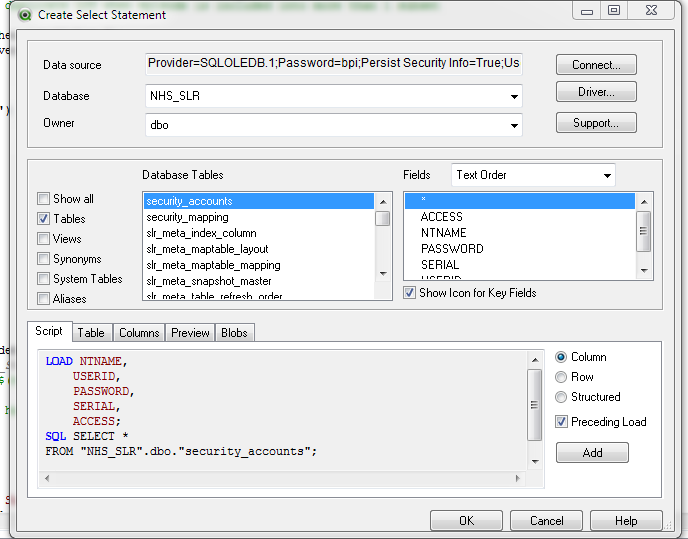688x539 pixels.
Task: Enable the Views checkbox
Action: point(43,239)
